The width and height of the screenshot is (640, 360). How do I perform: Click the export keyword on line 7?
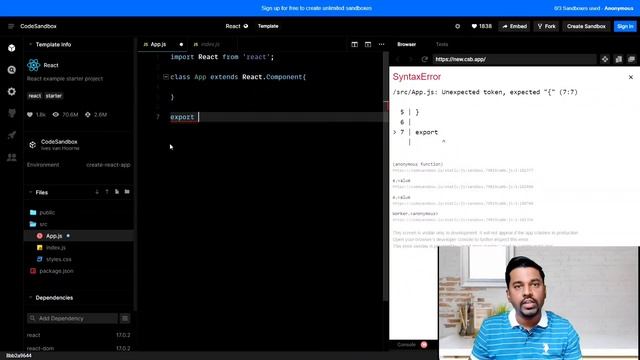pos(182,117)
